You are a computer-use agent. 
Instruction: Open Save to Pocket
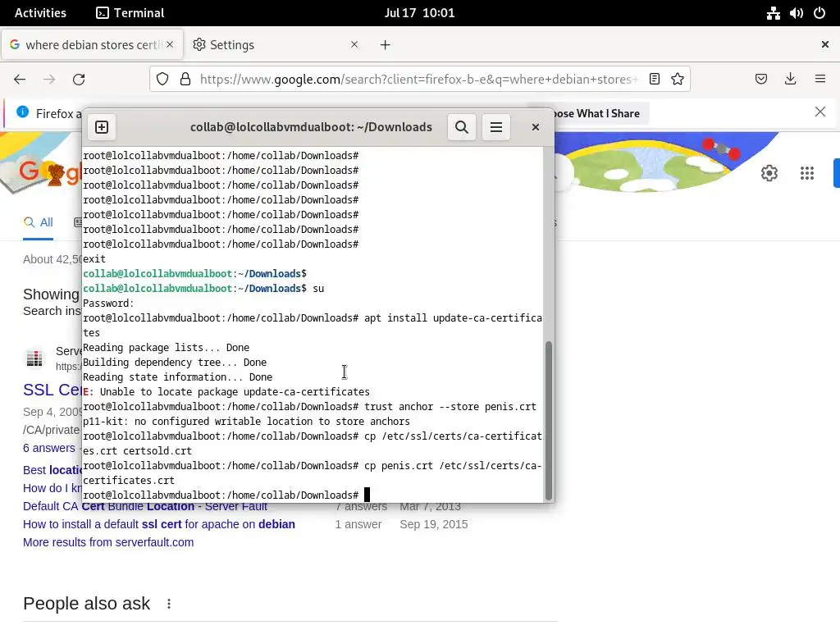point(760,80)
